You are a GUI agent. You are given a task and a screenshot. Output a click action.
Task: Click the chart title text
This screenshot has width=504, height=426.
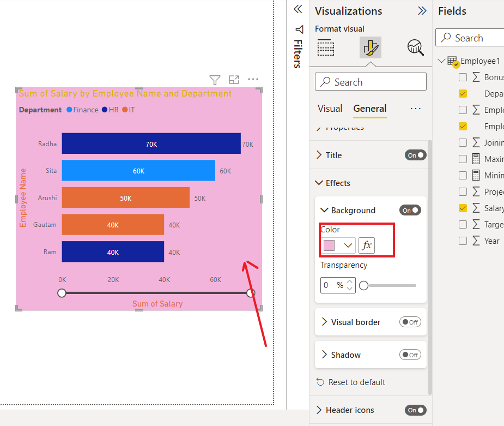pyautogui.click(x=125, y=93)
